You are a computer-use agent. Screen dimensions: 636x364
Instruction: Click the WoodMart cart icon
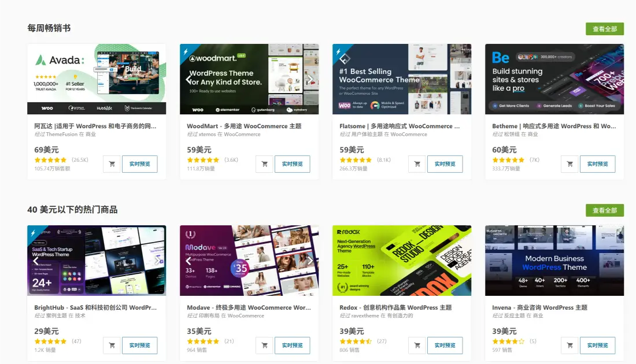coord(264,164)
